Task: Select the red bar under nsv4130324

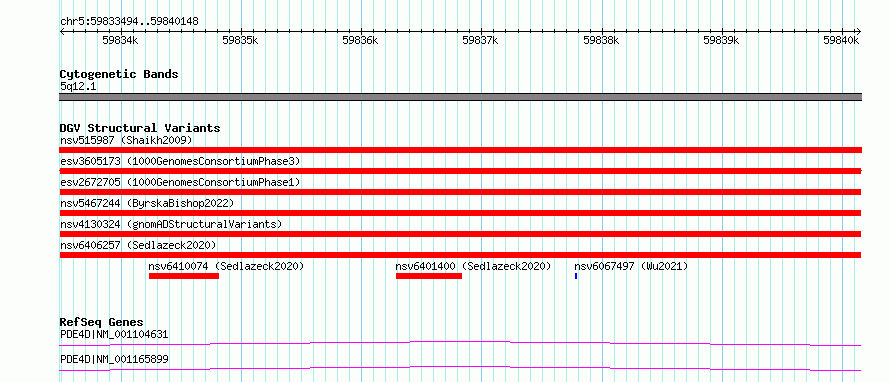Action: 460,234
